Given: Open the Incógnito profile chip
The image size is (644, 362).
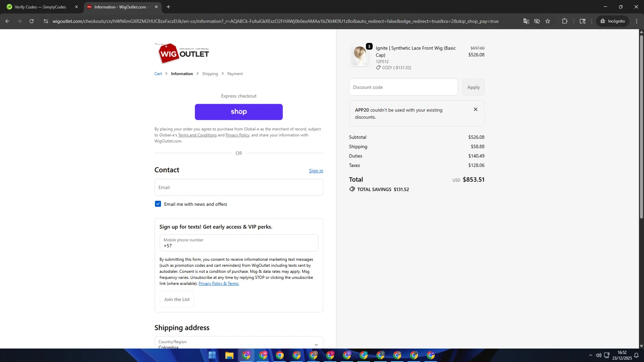Looking at the screenshot, I should coord(613,21).
